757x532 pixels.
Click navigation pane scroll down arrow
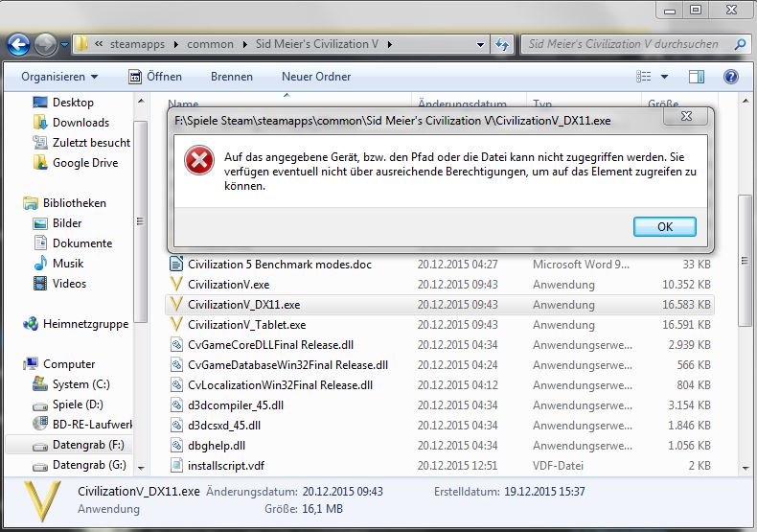tap(141, 468)
